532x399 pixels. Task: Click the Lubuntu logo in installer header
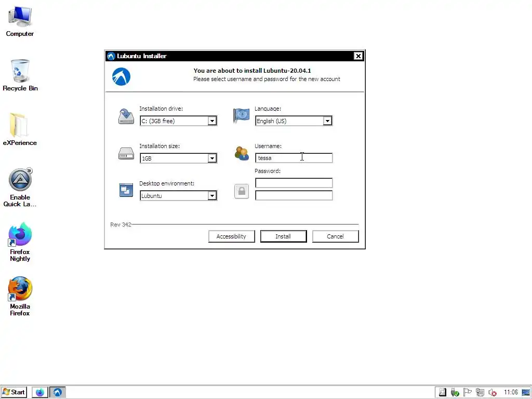point(121,76)
